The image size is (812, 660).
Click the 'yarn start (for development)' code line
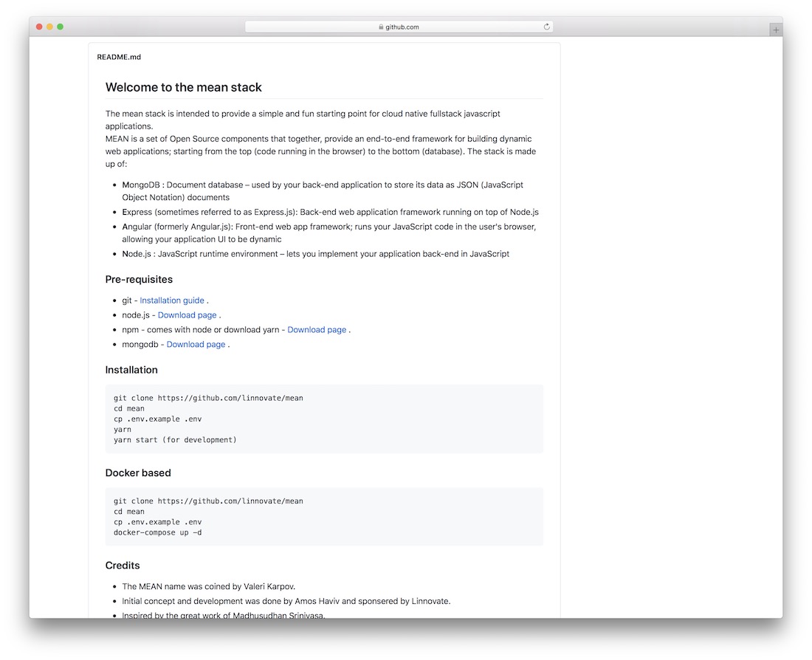175,440
